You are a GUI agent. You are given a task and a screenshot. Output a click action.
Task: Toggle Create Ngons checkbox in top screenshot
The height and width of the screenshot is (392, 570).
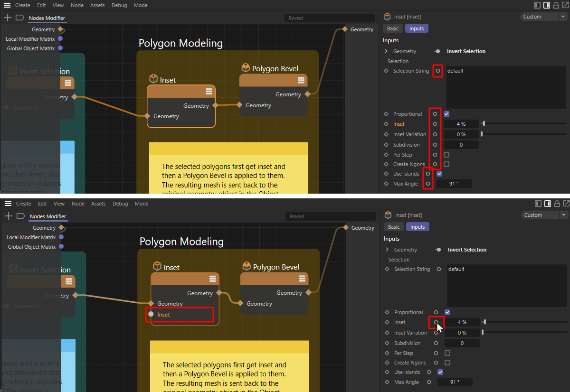[x=446, y=164]
